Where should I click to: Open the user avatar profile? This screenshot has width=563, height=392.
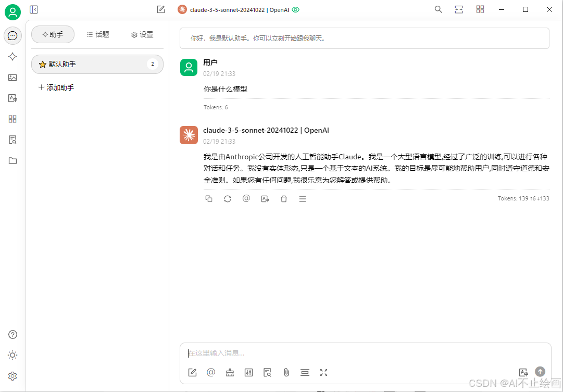coord(12,12)
